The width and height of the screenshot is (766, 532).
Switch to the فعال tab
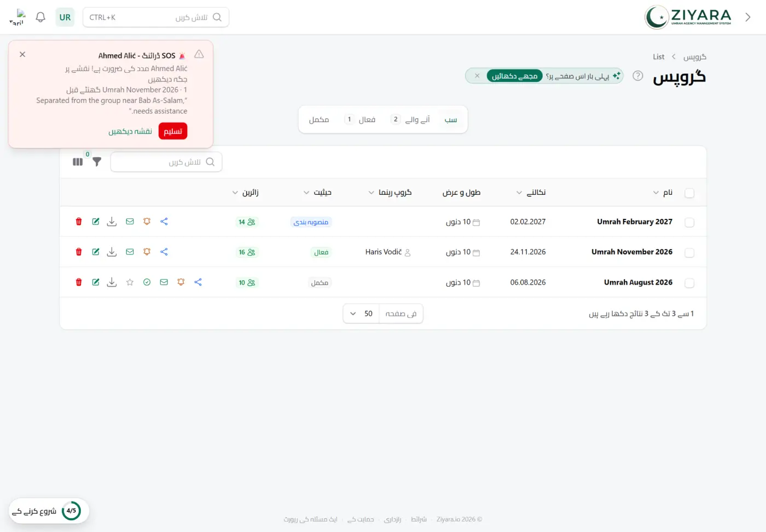pyautogui.click(x=360, y=119)
